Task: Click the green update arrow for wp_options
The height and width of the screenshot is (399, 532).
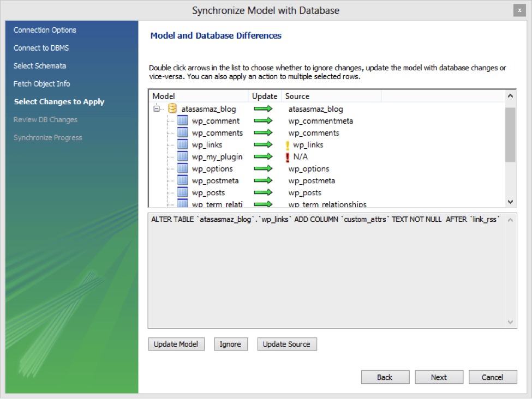Action: click(x=264, y=168)
